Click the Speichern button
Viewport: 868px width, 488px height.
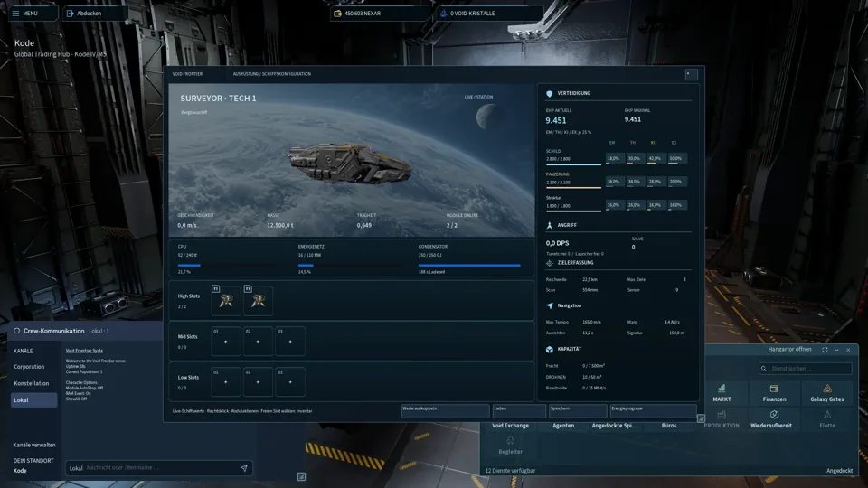578,410
